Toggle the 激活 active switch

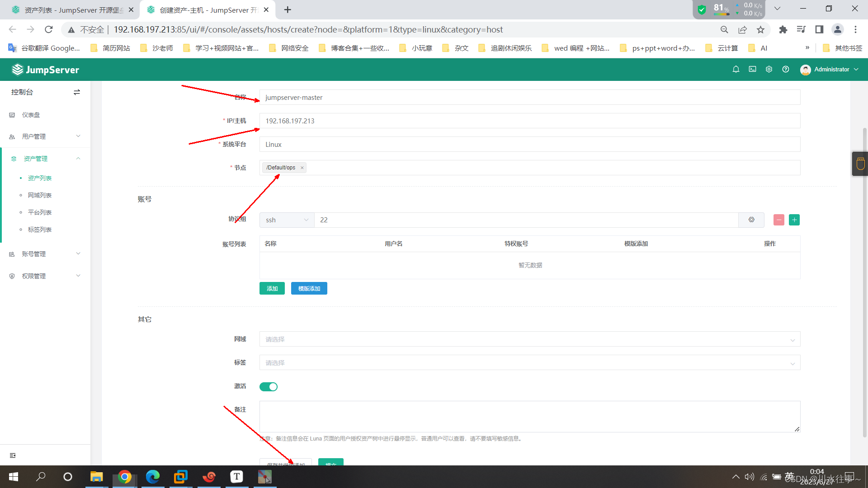point(269,387)
